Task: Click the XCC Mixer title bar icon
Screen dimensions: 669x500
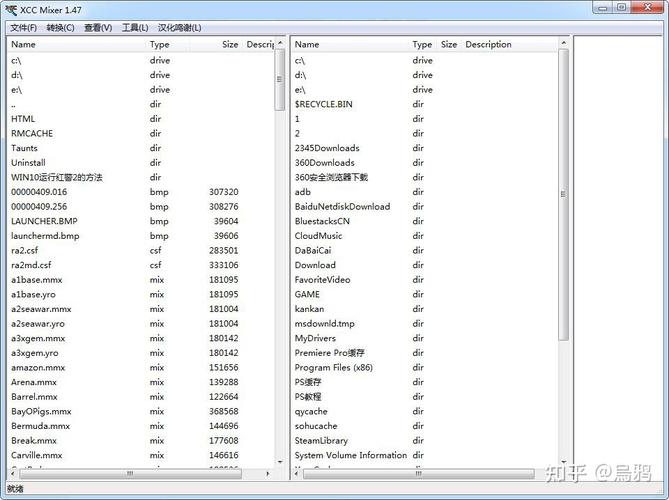Action: [11, 8]
